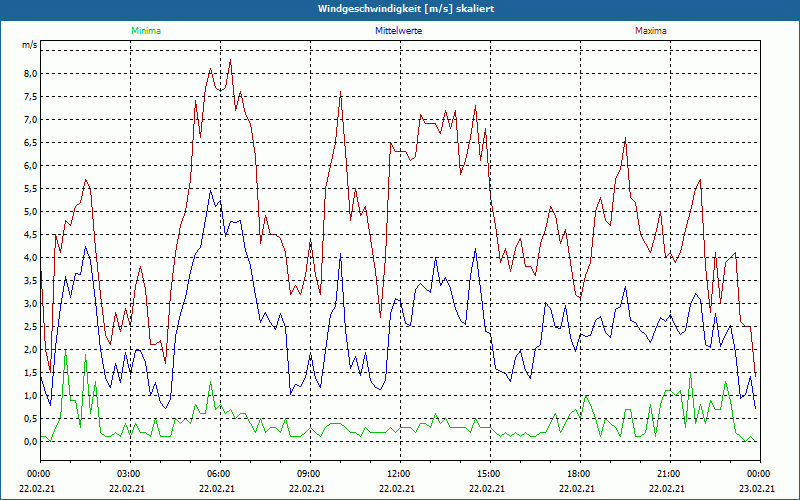Click the 5,5 y-axis value
The height and width of the screenshot is (500, 800).
coord(31,188)
